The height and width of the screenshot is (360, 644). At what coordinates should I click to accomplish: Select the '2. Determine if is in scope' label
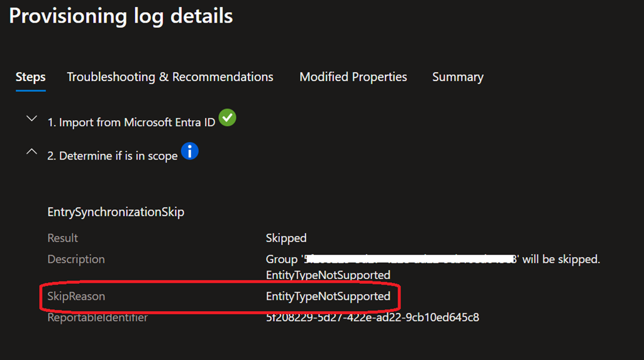(x=113, y=156)
